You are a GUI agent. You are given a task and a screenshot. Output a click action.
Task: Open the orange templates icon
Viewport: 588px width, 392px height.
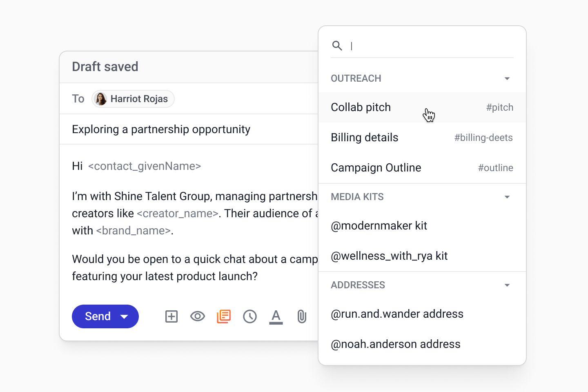click(x=224, y=316)
